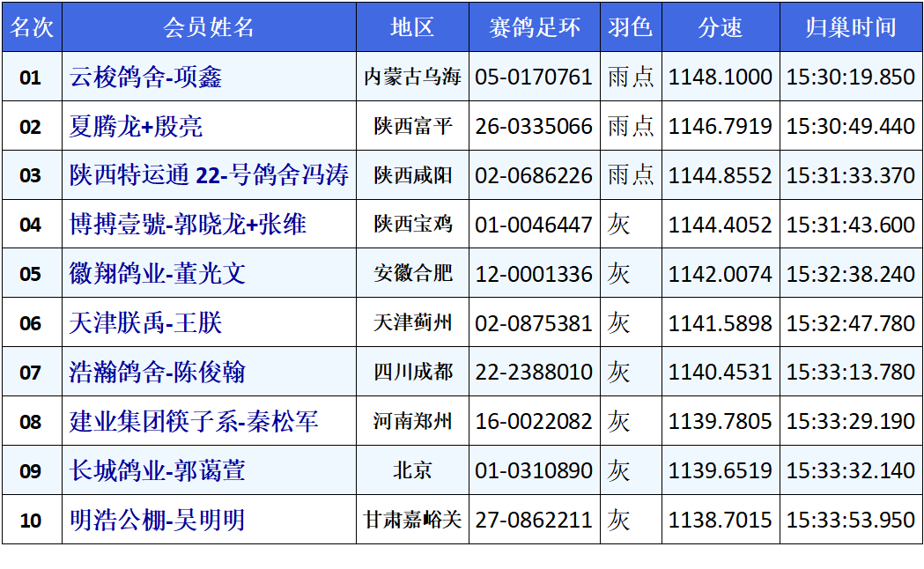924x569 pixels.
Task: Click on 天津联禹-王朕 name
Action: pos(145,323)
